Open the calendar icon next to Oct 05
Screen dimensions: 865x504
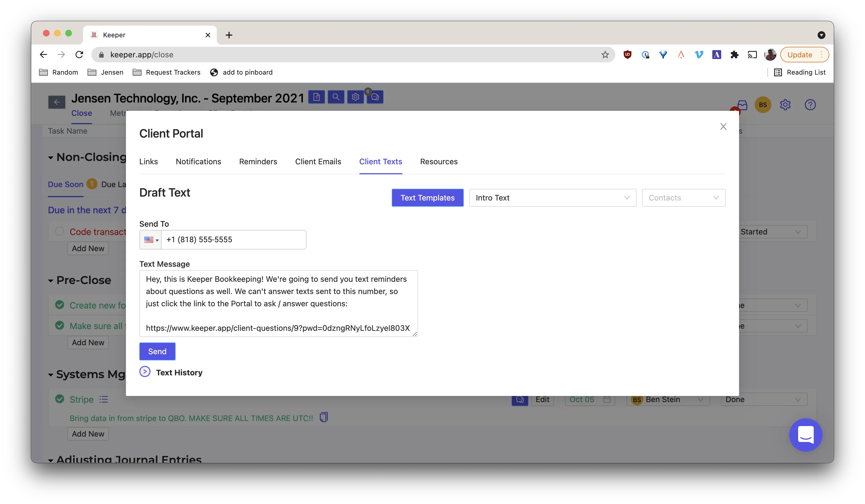tap(607, 399)
